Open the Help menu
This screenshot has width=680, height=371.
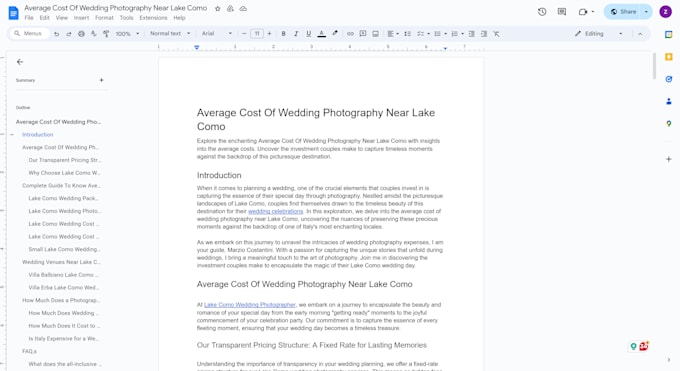click(179, 18)
